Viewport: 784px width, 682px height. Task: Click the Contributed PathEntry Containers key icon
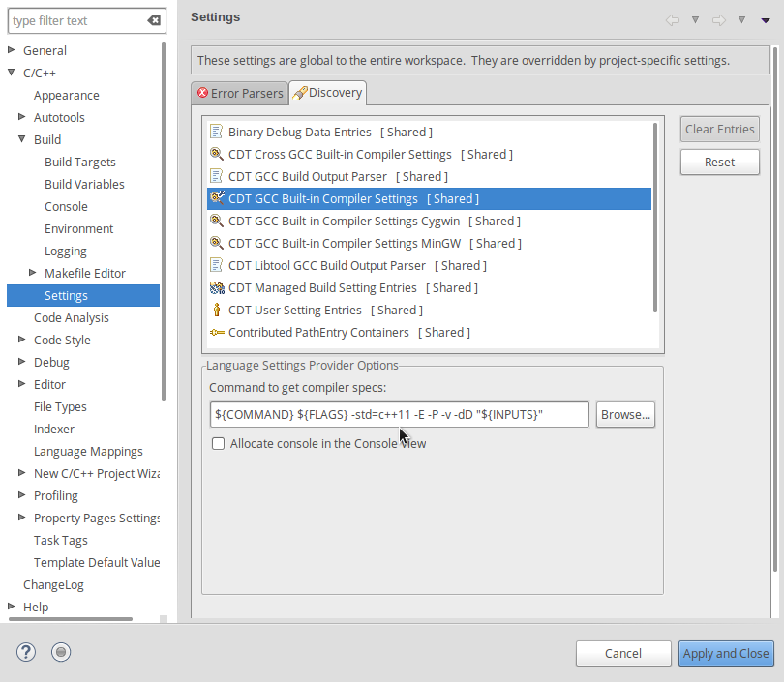pyautogui.click(x=217, y=332)
